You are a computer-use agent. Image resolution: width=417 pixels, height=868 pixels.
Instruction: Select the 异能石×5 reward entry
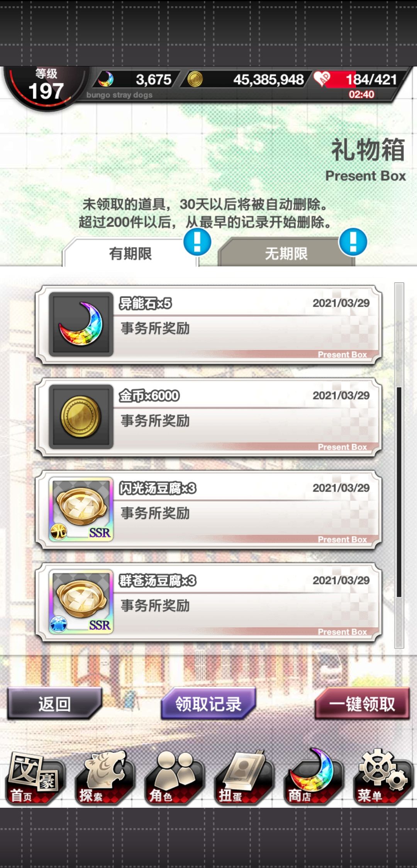coord(208,324)
